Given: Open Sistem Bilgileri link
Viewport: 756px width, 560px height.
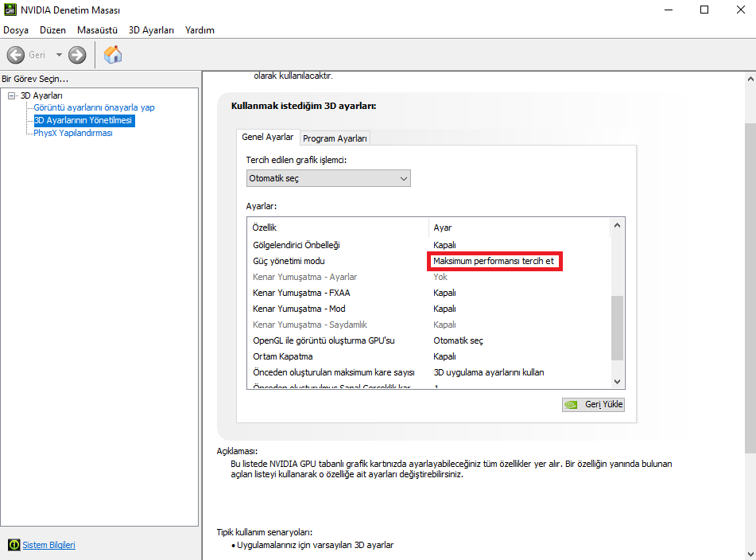Looking at the screenshot, I should (48, 545).
